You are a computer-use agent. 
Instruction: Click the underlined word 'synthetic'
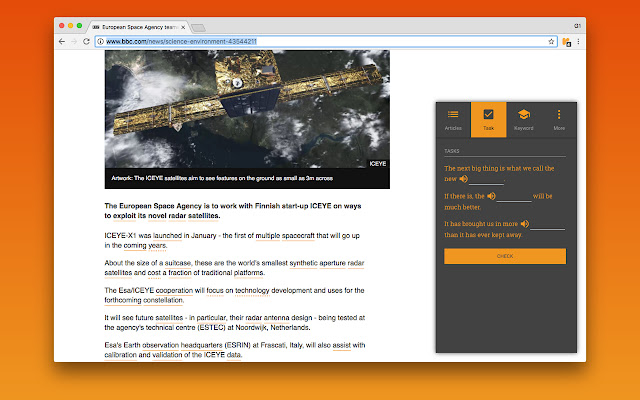pyautogui.click(x=303, y=263)
